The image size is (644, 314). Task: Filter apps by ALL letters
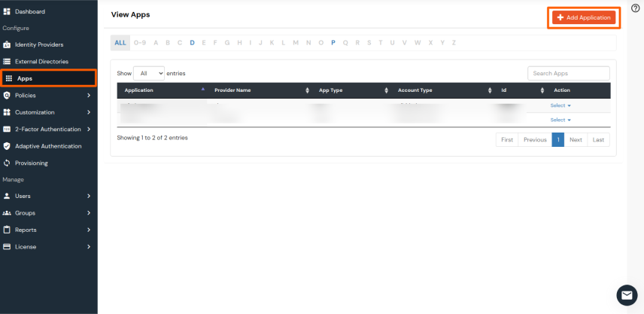(120, 43)
